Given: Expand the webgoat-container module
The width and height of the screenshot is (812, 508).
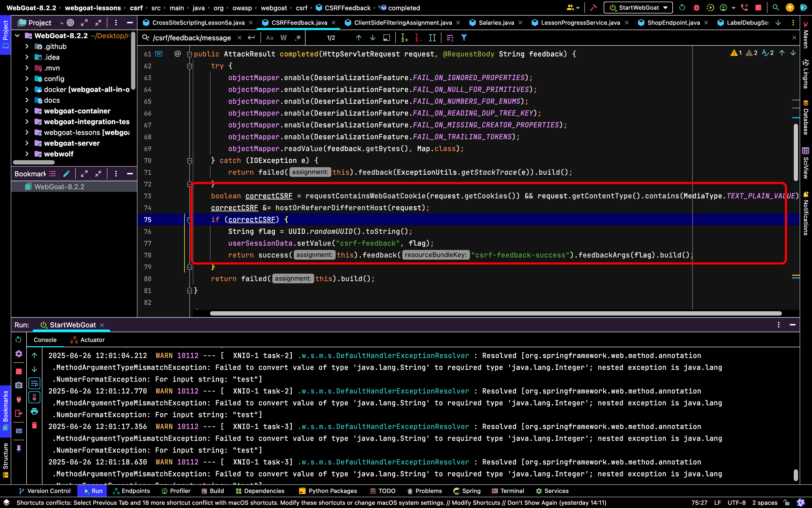Looking at the screenshot, I should (x=27, y=111).
